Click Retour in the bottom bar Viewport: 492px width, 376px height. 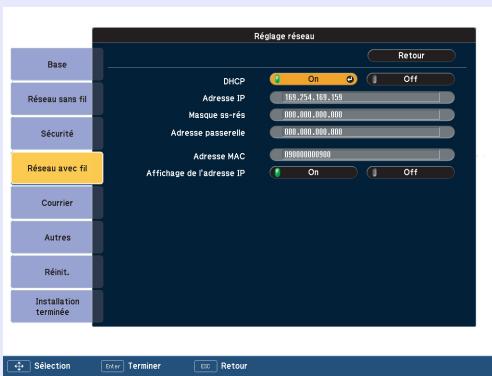point(234,366)
